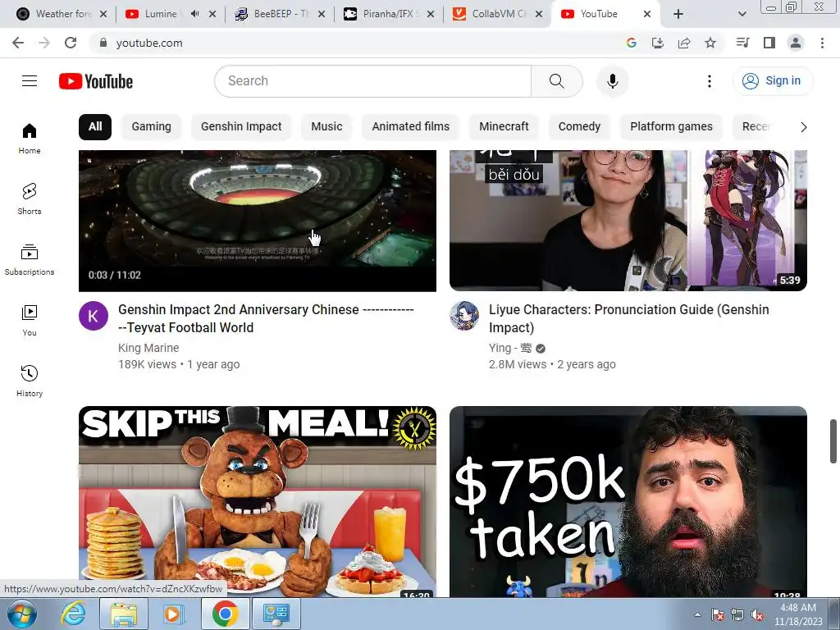Open Subscriptions in sidebar
Image resolution: width=840 pixels, height=630 pixels.
click(x=30, y=260)
